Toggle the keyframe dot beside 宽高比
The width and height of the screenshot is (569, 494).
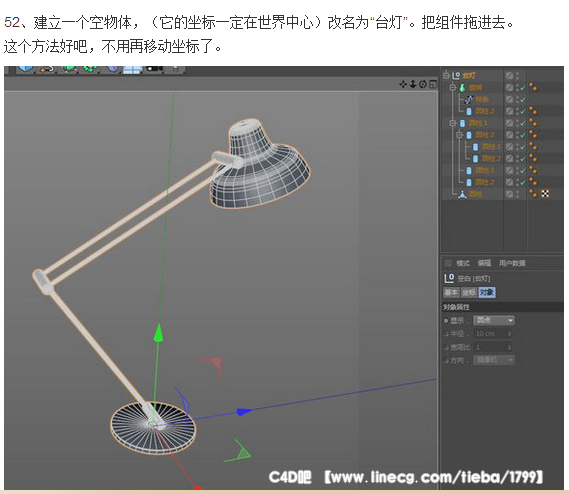pyautogui.click(x=446, y=347)
